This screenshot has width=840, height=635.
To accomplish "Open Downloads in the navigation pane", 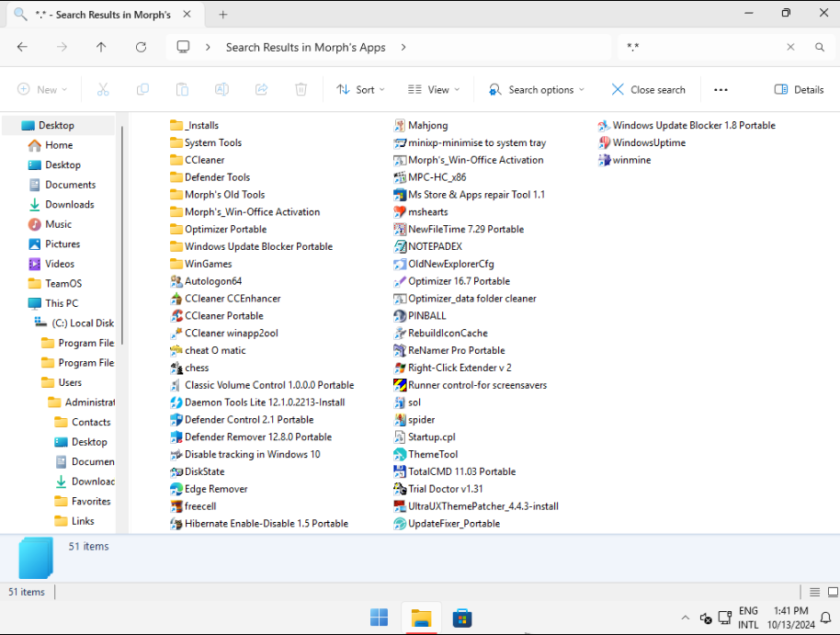I will [70, 205].
